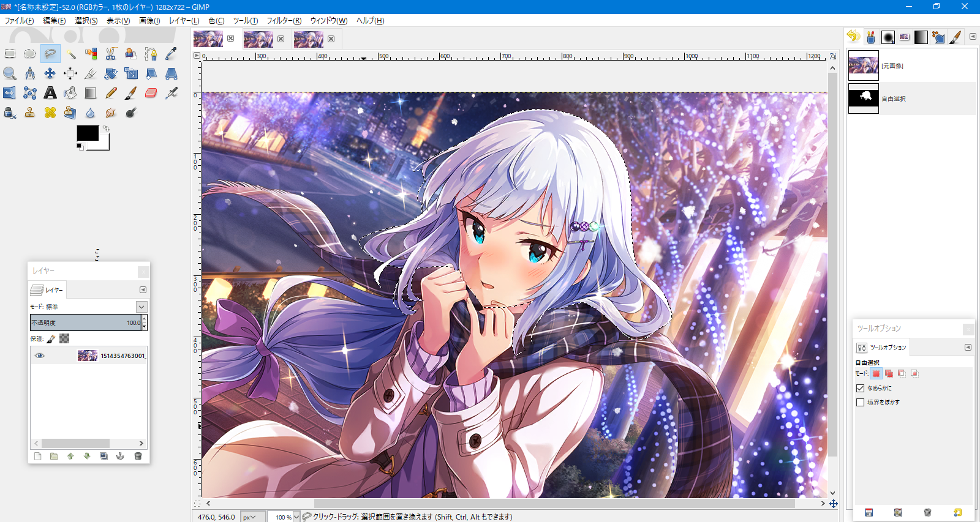This screenshot has height=522, width=980.
Task: Enable the 境界をぼかす feather edges checkbox
Action: (860, 402)
